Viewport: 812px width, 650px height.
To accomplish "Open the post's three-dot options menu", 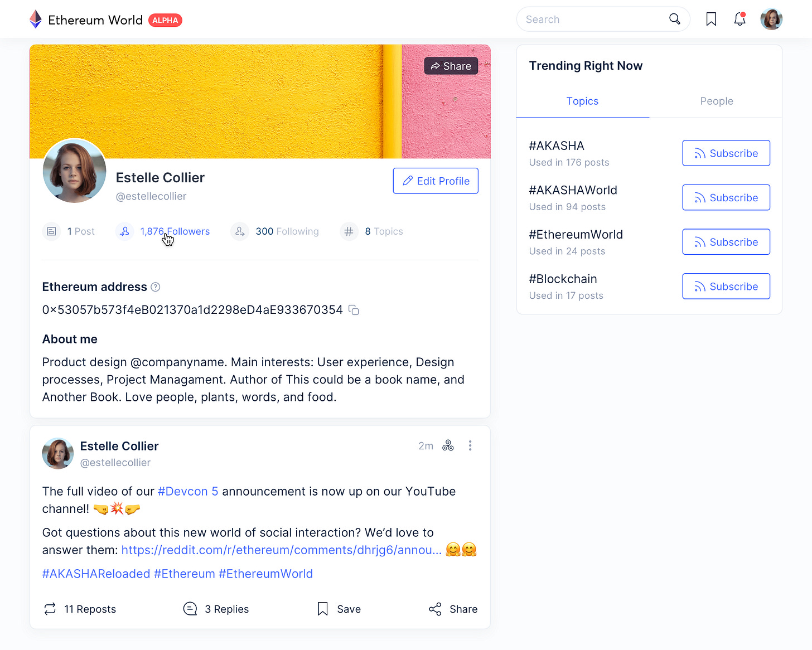I will pyautogui.click(x=470, y=445).
